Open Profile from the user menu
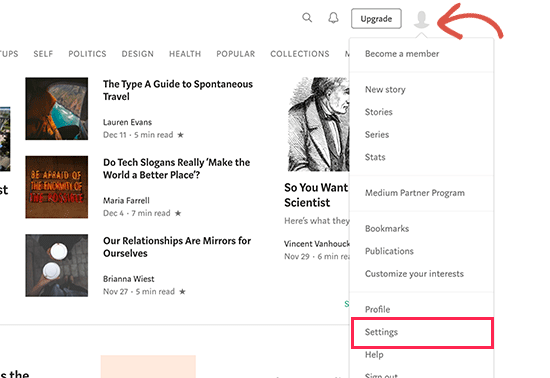The image size is (550, 378). [377, 309]
